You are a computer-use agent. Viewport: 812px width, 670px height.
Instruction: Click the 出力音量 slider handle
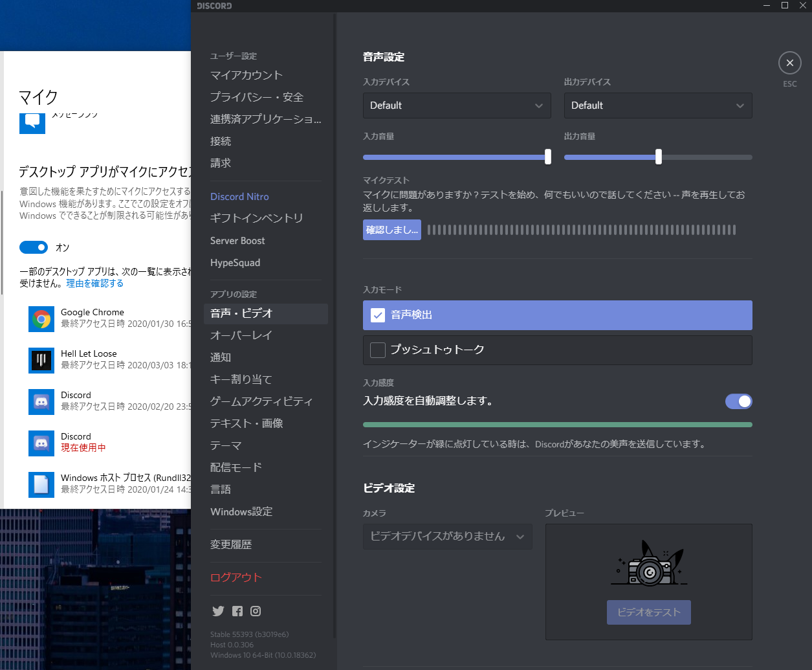[x=659, y=157]
